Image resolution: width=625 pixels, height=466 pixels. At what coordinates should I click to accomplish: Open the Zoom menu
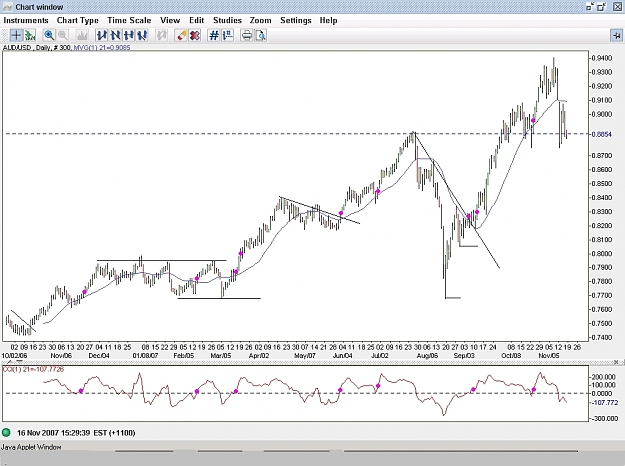click(x=261, y=20)
